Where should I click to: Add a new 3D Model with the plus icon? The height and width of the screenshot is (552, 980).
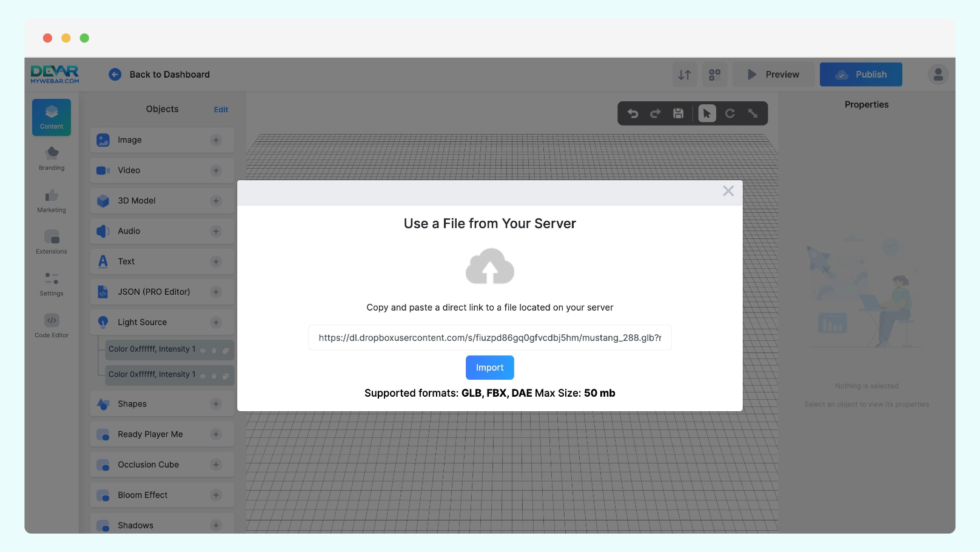pyautogui.click(x=216, y=200)
